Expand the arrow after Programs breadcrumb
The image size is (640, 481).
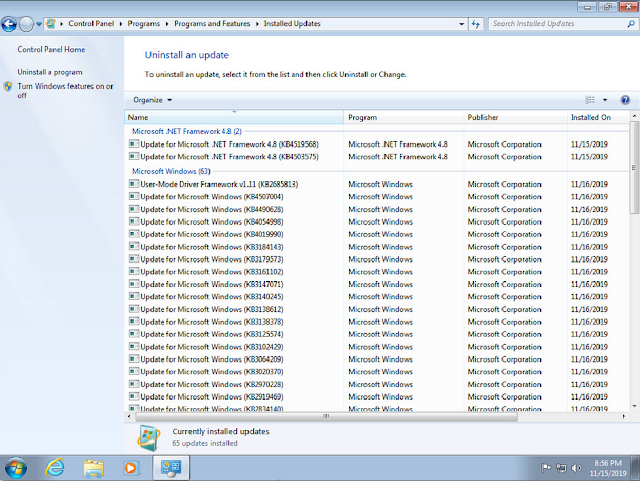pos(167,24)
